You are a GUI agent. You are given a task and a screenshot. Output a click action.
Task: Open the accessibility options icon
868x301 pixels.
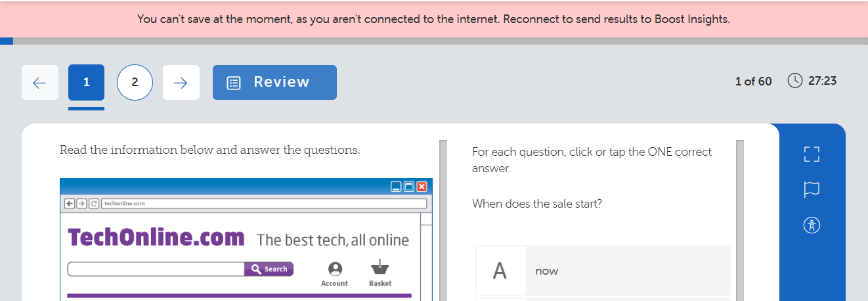(812, 225)
